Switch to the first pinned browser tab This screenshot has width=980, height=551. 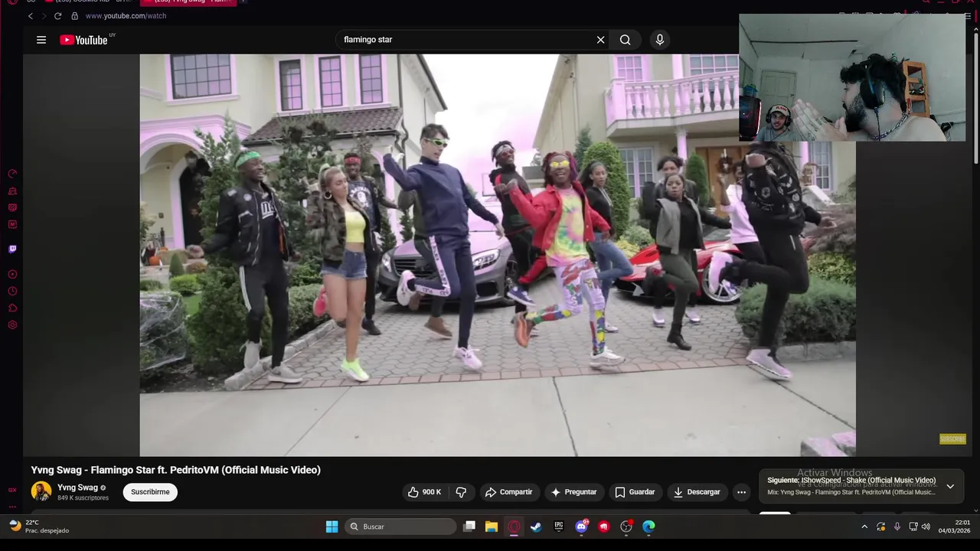(31, 2)
